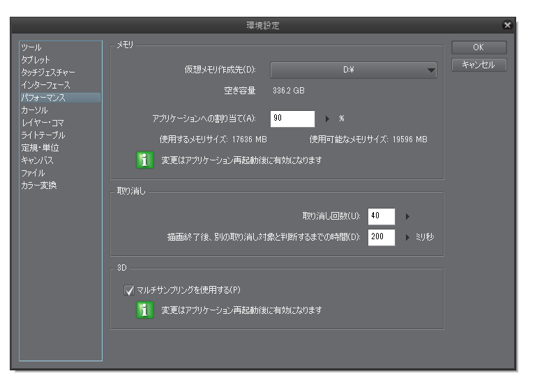Select ツール in the category list
Viewport: 535px width, 392px height.
31,47
